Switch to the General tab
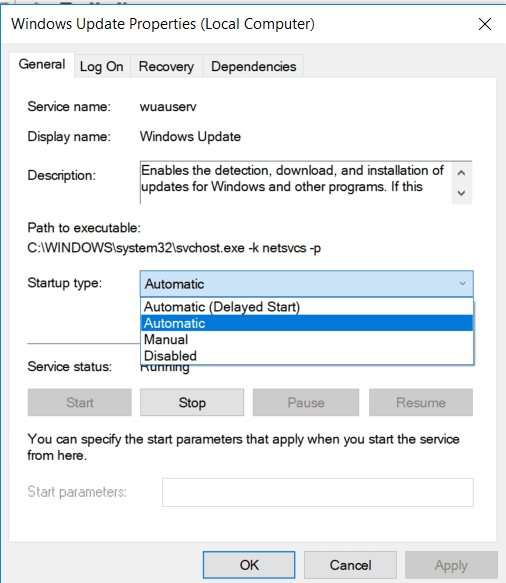 [x=42, y=65]
